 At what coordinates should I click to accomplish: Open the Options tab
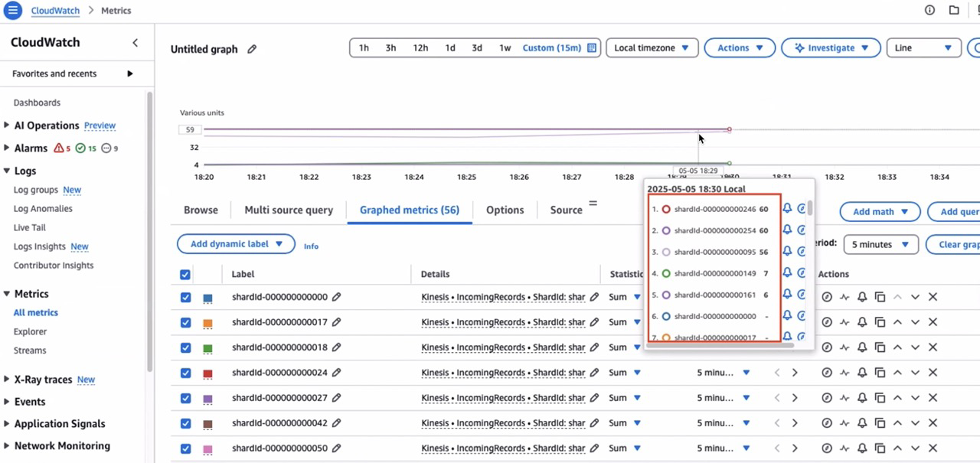click(505, 210)
